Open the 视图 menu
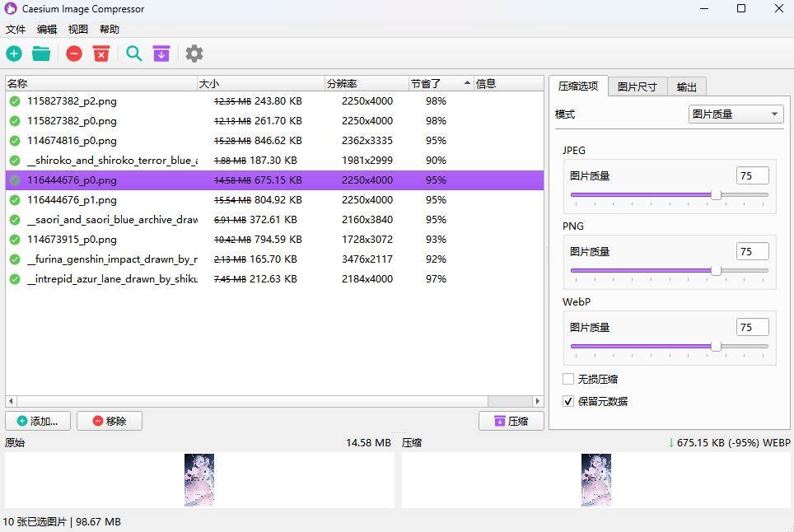Viewport: 794px width, 532px height. coord(78,30)
